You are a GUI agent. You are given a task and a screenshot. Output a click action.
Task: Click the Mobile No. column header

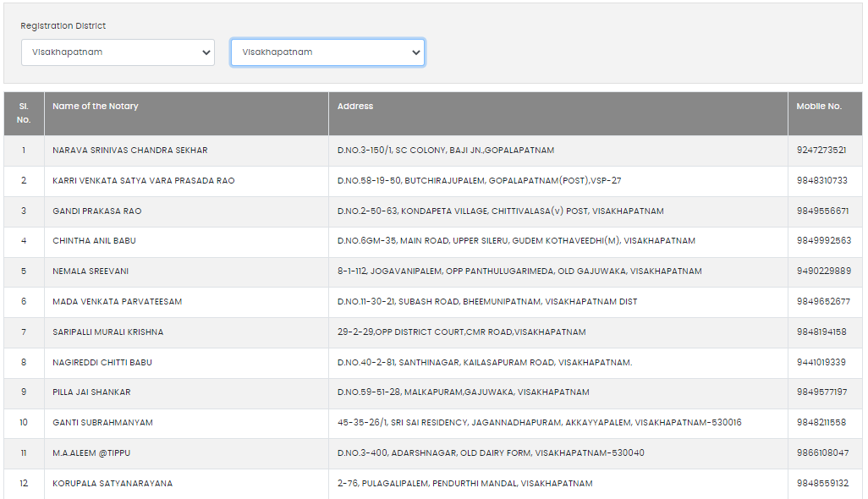[x=819, y=107]
